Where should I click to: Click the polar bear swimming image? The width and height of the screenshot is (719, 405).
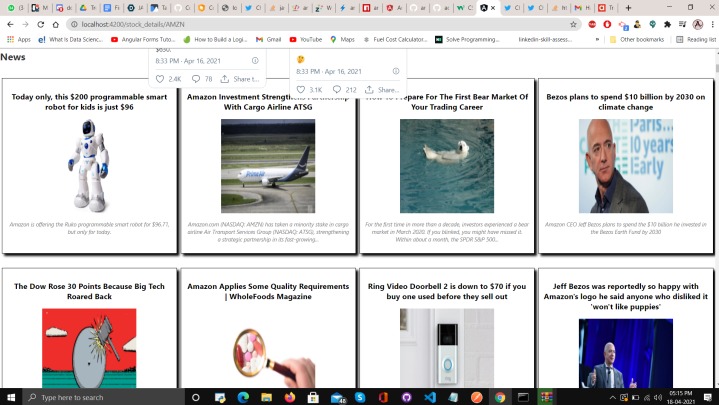pos(447,166)
